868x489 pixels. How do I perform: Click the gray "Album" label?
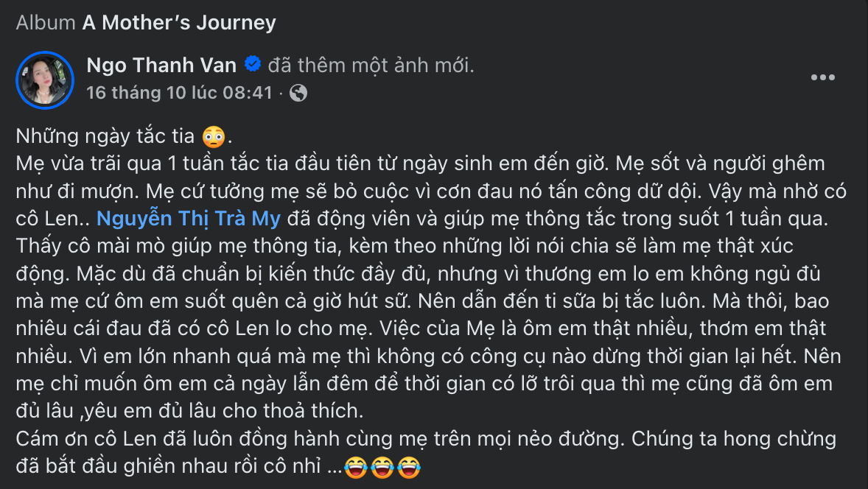(46, 23)
